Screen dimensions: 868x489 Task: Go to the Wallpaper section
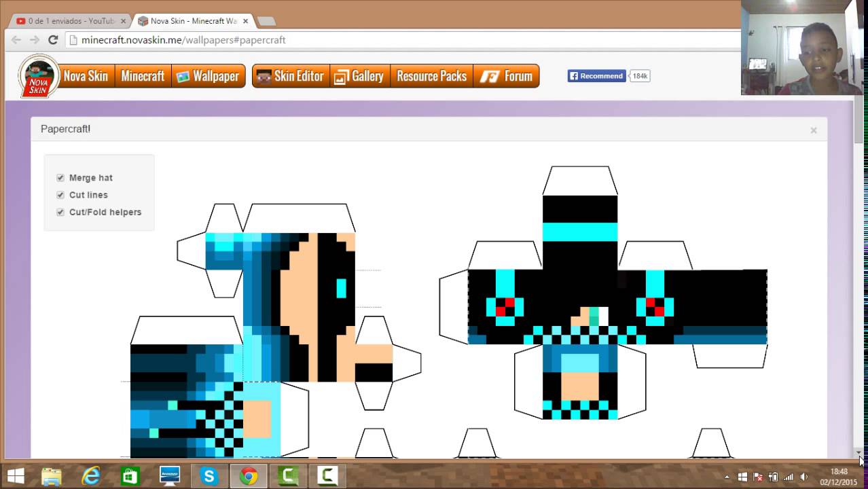[x=208, y=76]
